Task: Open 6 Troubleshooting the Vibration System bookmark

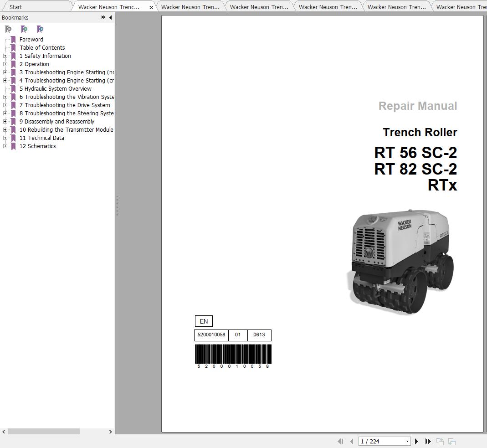Action: (x=67, y=97)
